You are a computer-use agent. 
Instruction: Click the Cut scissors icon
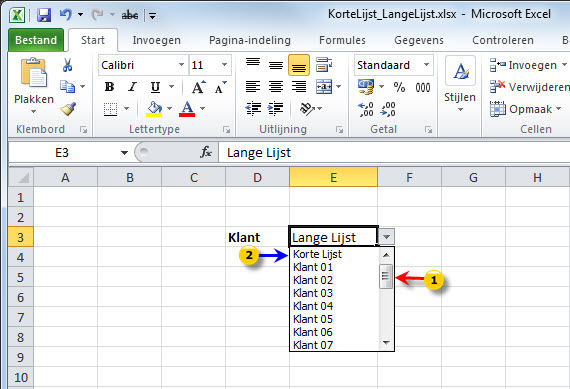(67, 65)
